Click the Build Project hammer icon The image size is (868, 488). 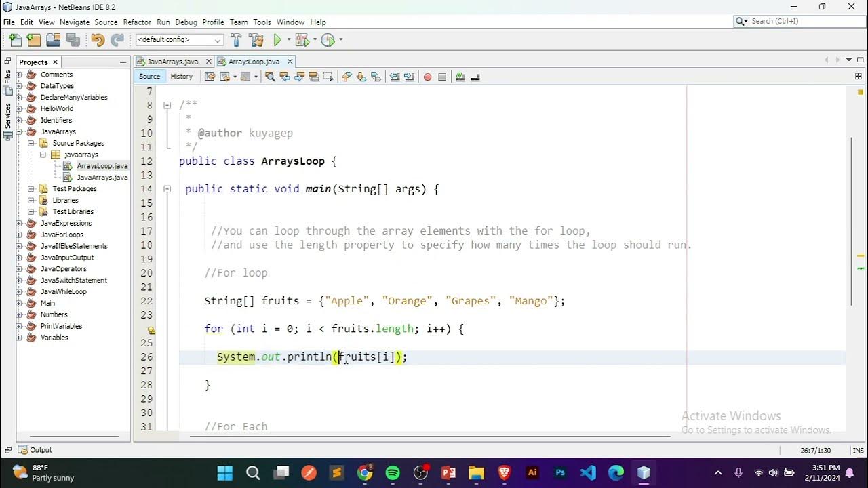pos(236,40)
